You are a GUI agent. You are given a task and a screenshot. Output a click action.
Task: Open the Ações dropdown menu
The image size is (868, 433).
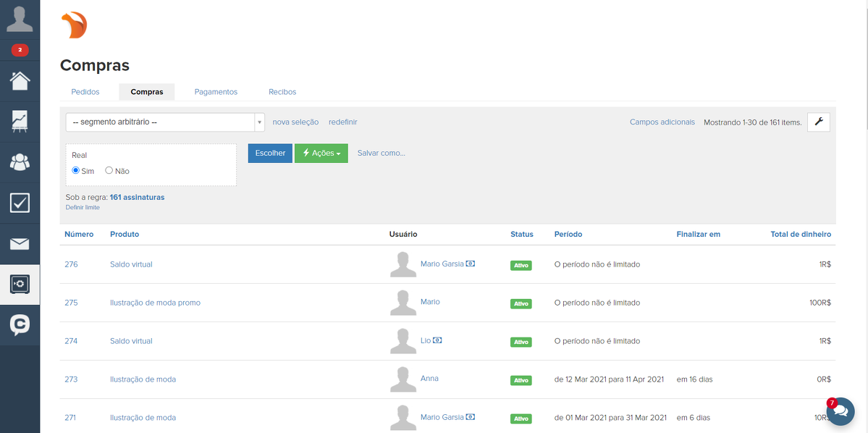(321, 154)
